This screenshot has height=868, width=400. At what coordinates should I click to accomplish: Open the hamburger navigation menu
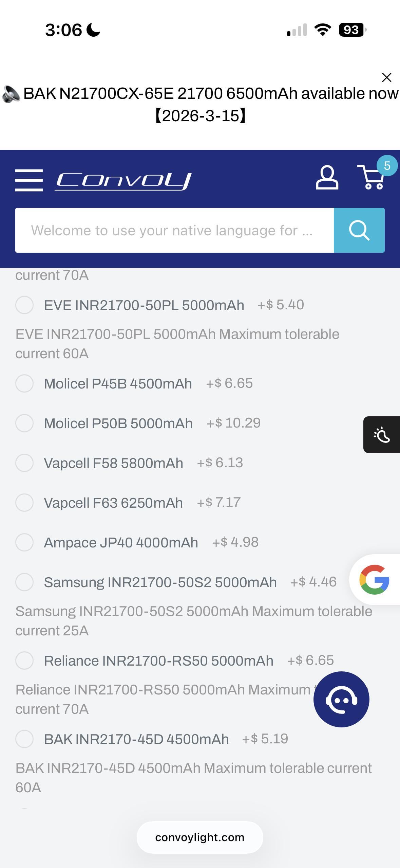(x=29, y=180)
